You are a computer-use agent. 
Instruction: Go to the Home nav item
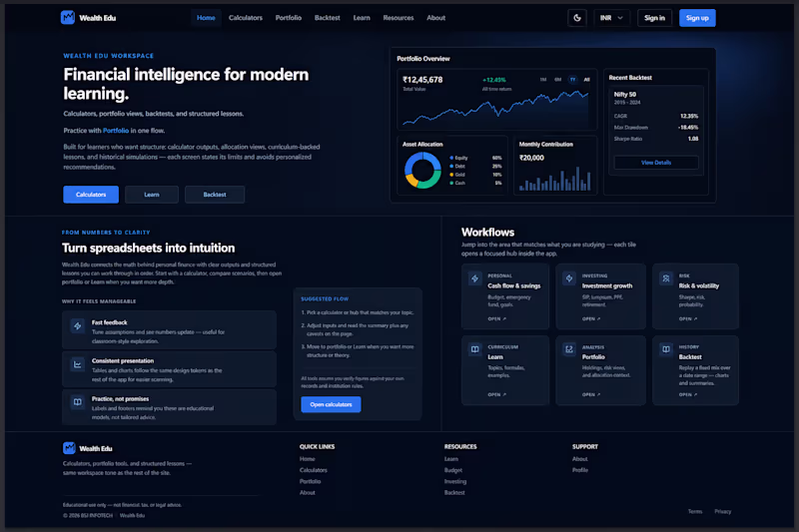[206, 18]
